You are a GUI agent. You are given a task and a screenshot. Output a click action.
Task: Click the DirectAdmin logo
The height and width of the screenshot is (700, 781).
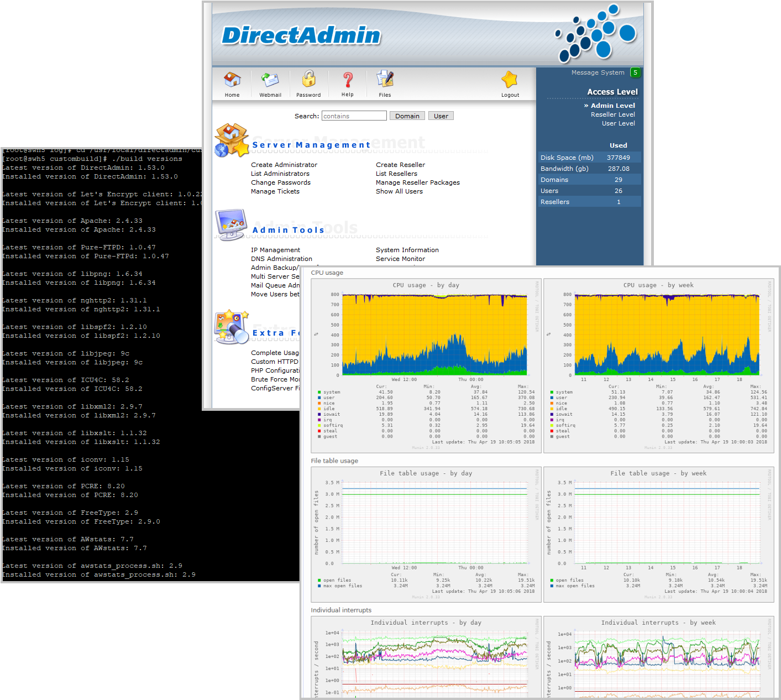click(301, 35)
